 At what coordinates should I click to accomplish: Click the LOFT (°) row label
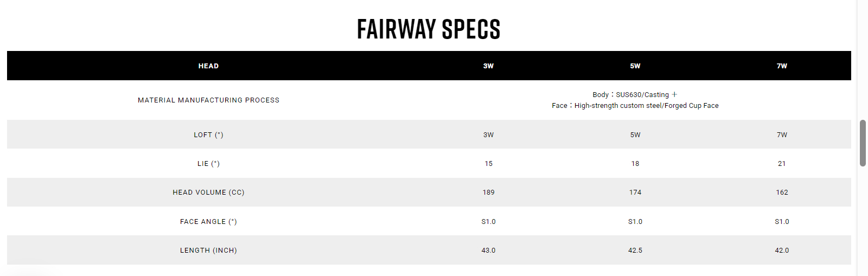[208, 135]
